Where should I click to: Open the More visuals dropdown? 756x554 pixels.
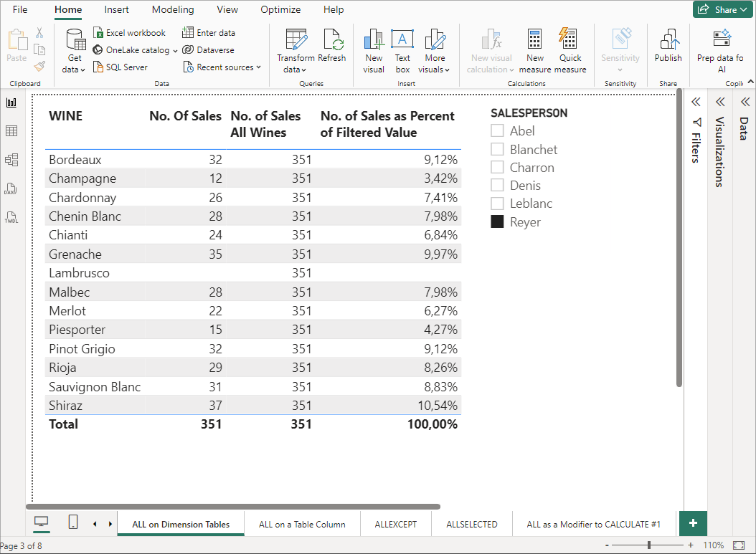(435, 51)
